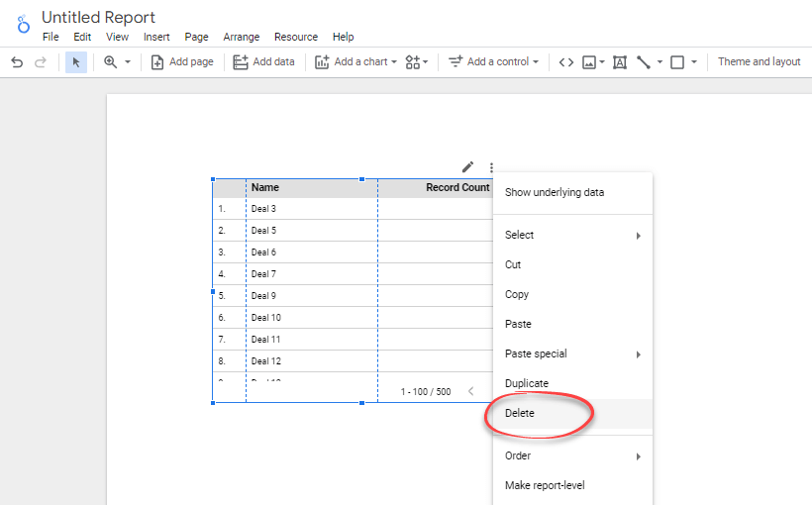Select the text box tool icon
812x505 pixels.
620,62
